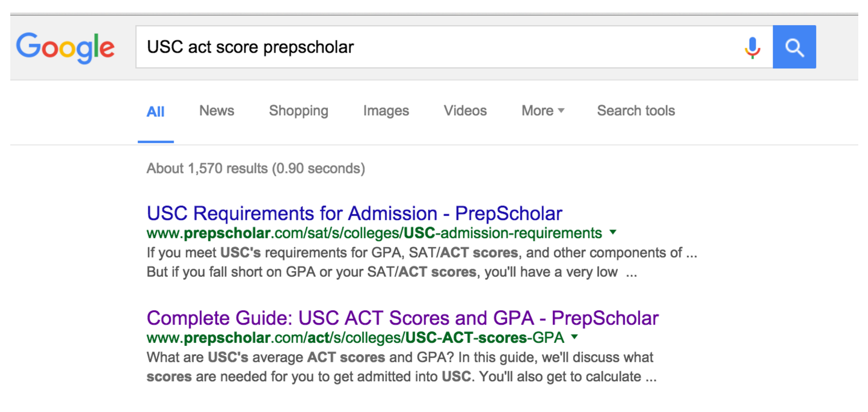Switch to the News tab

216,111
